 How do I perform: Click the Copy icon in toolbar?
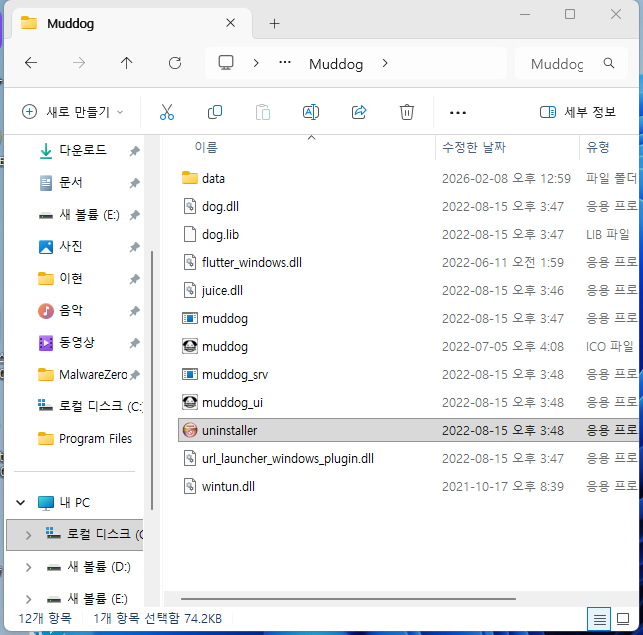215,112
